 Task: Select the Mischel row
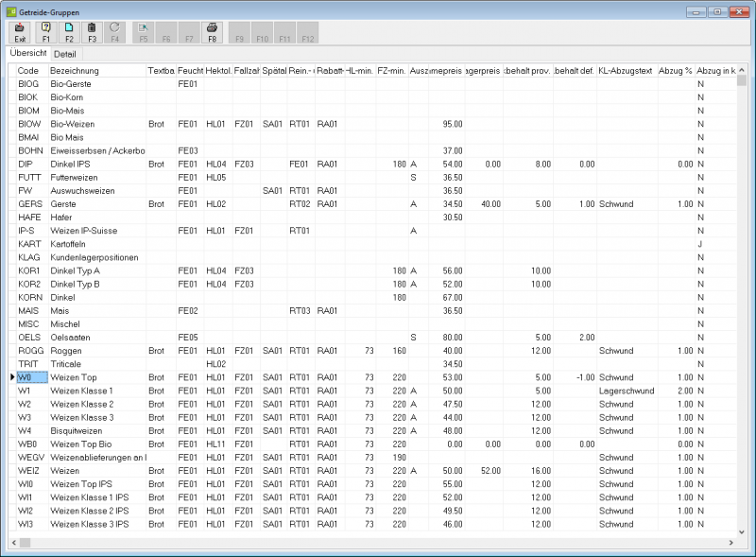(x=372, y=324)
